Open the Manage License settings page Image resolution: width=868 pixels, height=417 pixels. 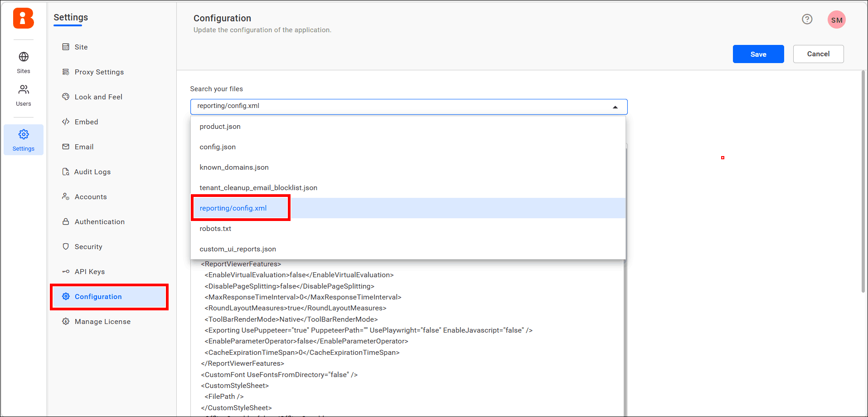pyautogui.click(x=102, y=321)
